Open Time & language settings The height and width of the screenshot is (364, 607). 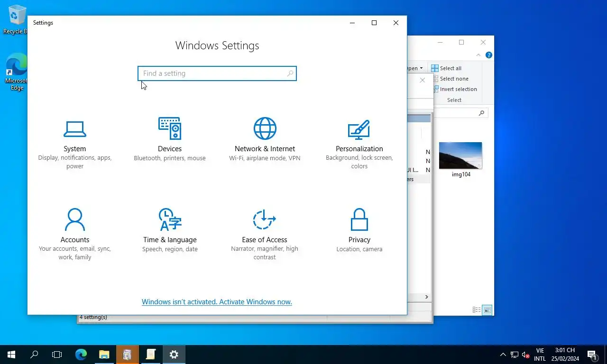pyautogui.click(x=170, y=230)
